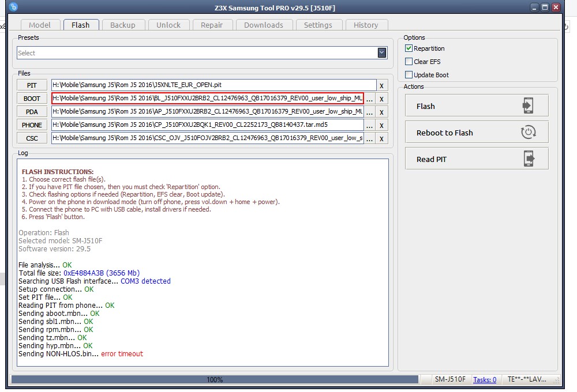Click the 'error timeout' log message
The image size is (577, 392).
coord(122,354)
